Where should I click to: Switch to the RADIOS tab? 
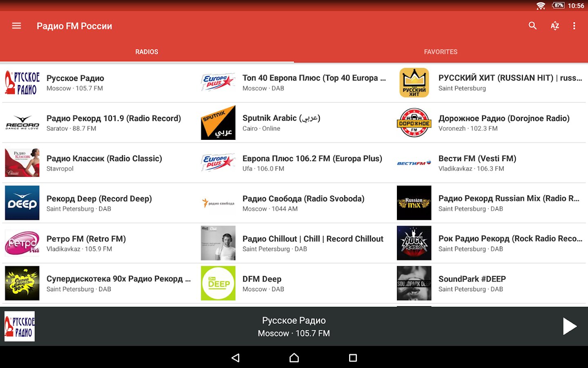point(147,52)
